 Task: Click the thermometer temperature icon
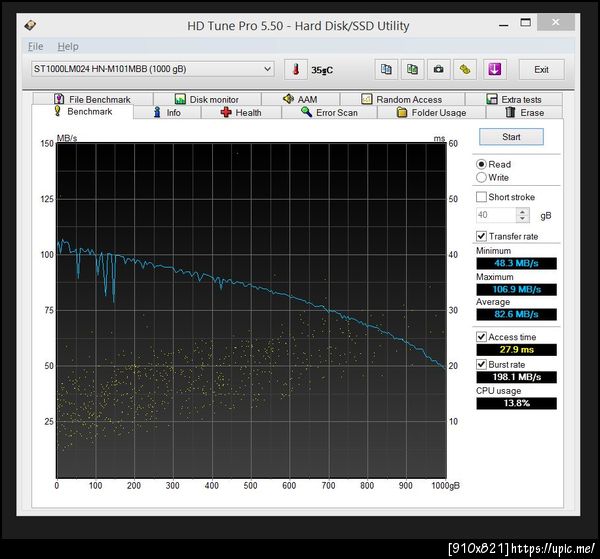coord(295,70)
